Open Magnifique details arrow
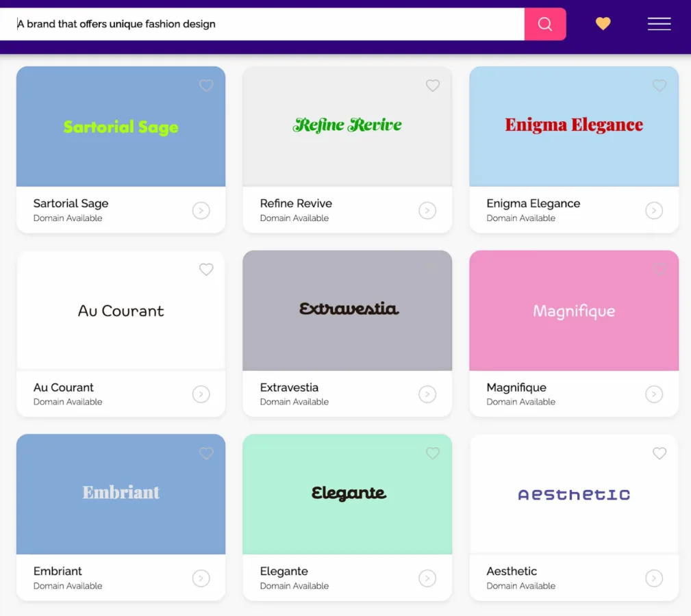The width and height of the screenshot is (691, 616). [654, 394]
